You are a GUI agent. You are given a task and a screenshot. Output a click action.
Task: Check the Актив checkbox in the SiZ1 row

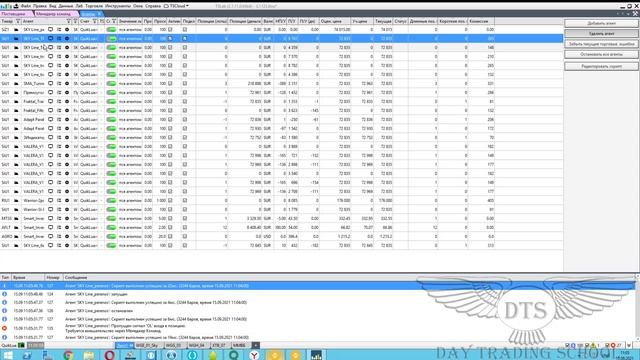point(171,30)
